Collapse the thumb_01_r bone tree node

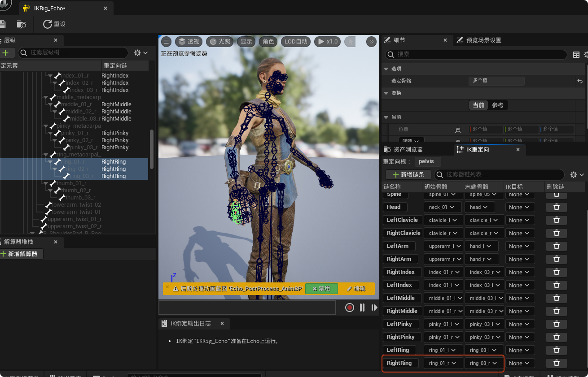point(46,183)
